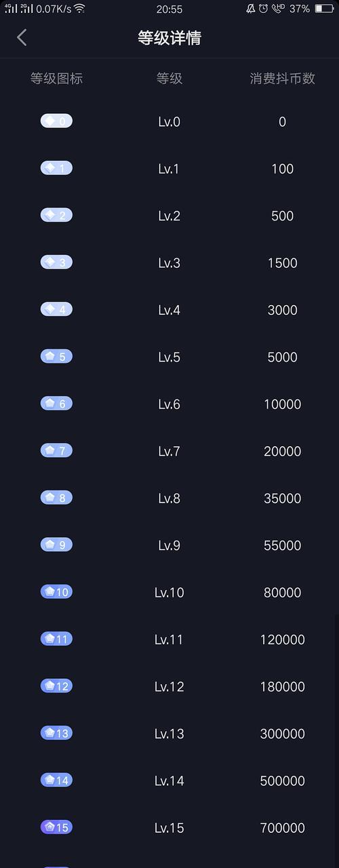Click the 等级图标 column header
339x868 pixels.
(56, 78)
